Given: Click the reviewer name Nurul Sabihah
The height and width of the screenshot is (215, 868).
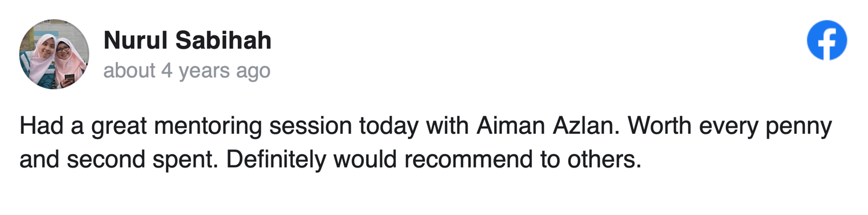Looking at the screenshot, I should pyautogui.click(x=187, y=41).
